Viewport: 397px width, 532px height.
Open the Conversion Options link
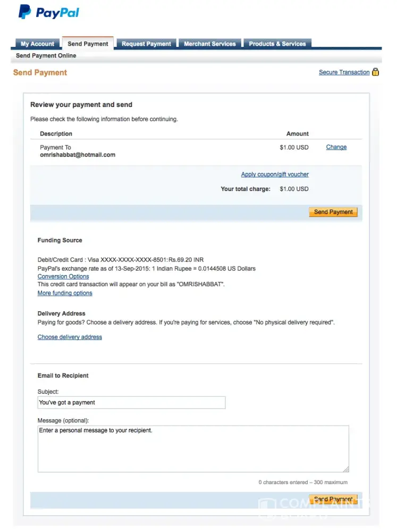pos(63,277)
